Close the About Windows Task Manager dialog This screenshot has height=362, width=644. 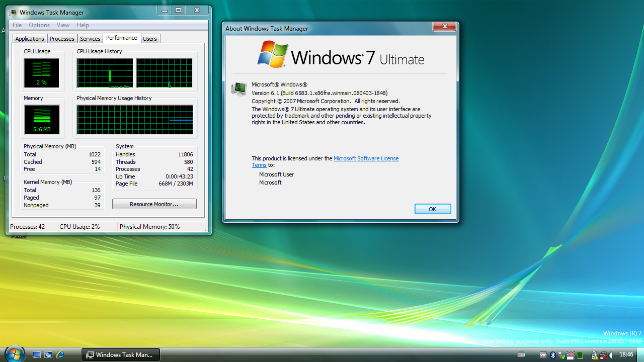[x=445, y=27]
